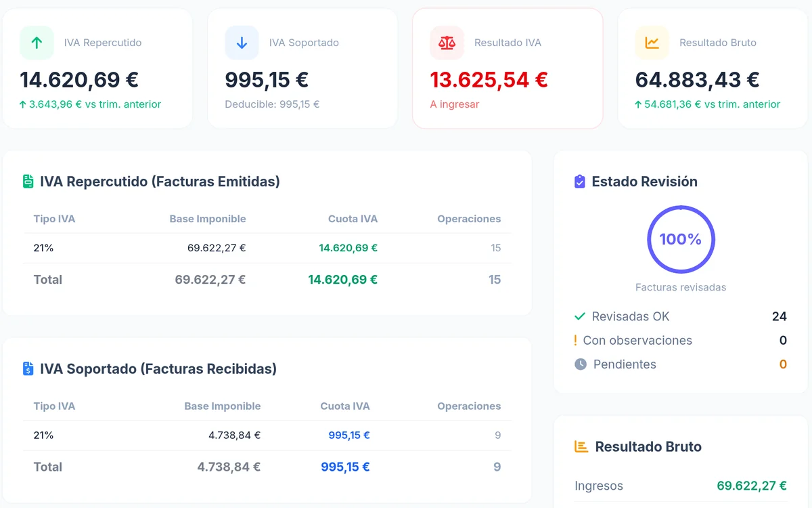Click the yellow chart Resultado Bruto icon
This screenshot has height=508, width=812.
(652, 43)
